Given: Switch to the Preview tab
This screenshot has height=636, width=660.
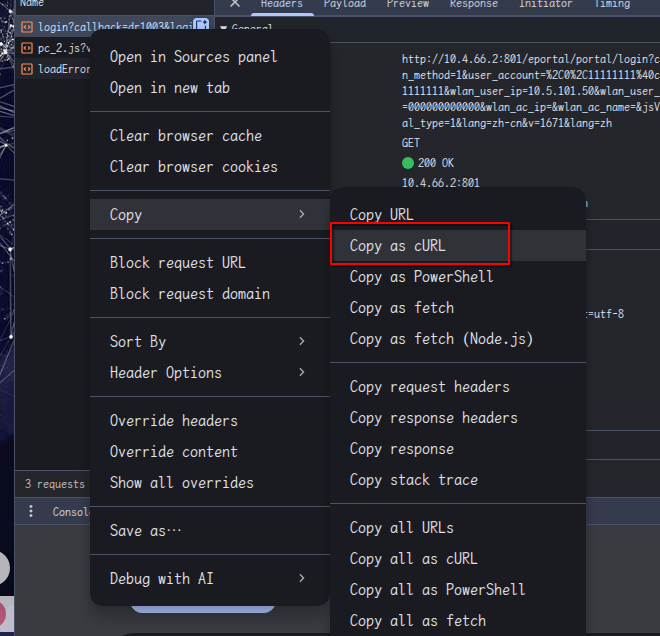Looking at the screenshot, I should [408, 4].
